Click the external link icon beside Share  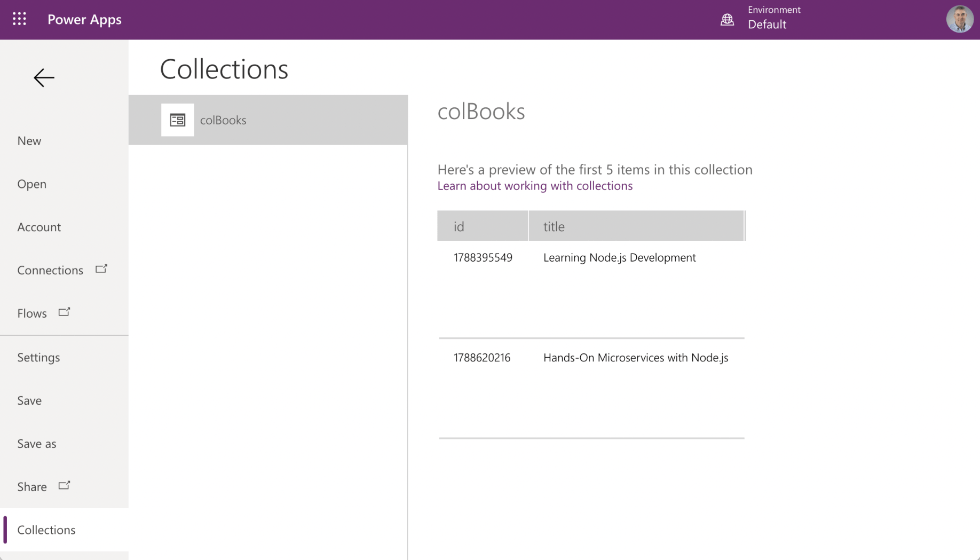tap(64, 486)
